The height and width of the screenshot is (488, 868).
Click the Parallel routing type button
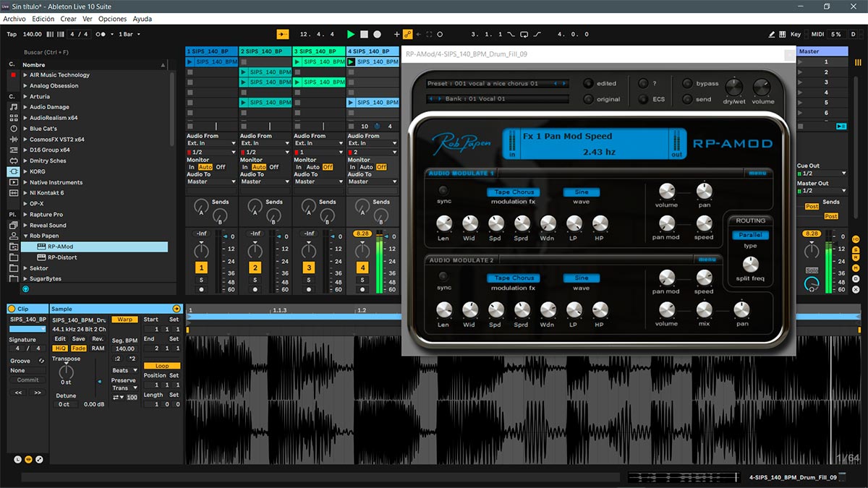pyautogui.click(x=750, y=235)
